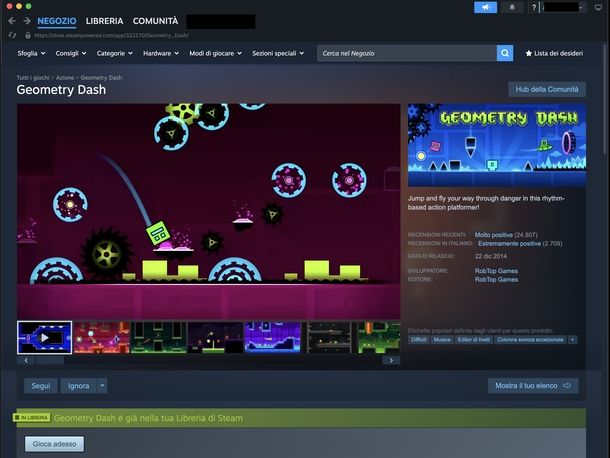Image resolution: width=610 pixels, height=458 pixels.
Task: Expand the Hardware menu
Action: [161, 53]
